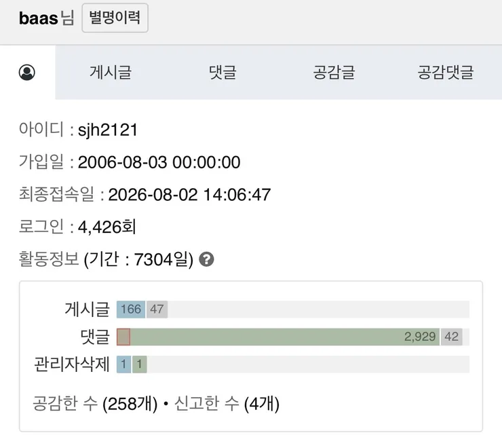Click the activity info help question-mark icon
The height and width of the screenshot is (448, 502).
[206, 259]
